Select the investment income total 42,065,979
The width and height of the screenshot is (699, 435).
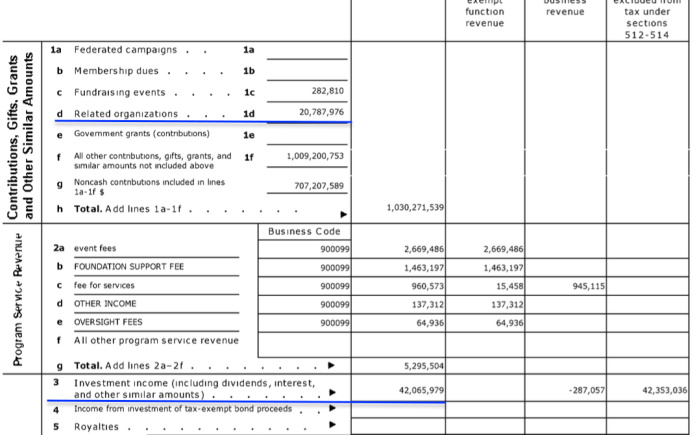click(417, 389)
